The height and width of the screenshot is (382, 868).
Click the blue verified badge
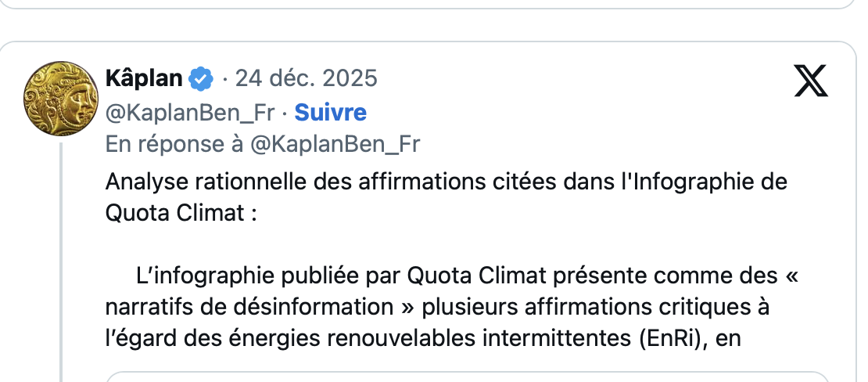203,78
